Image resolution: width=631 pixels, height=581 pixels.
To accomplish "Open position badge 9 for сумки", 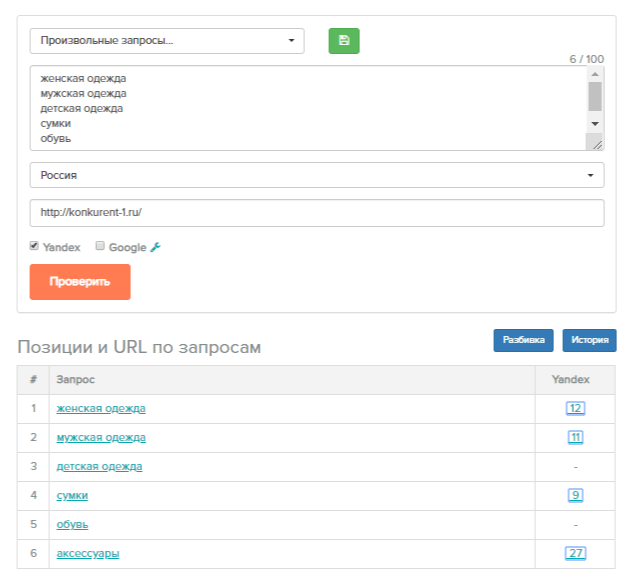I will [575, 495].
